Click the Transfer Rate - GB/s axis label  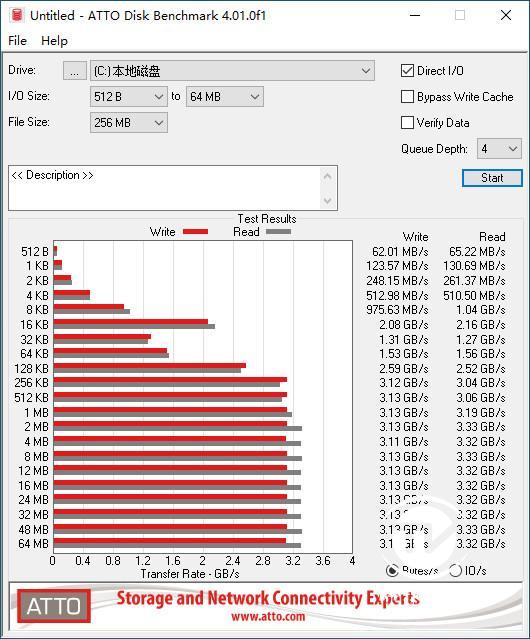pos(190,574)
